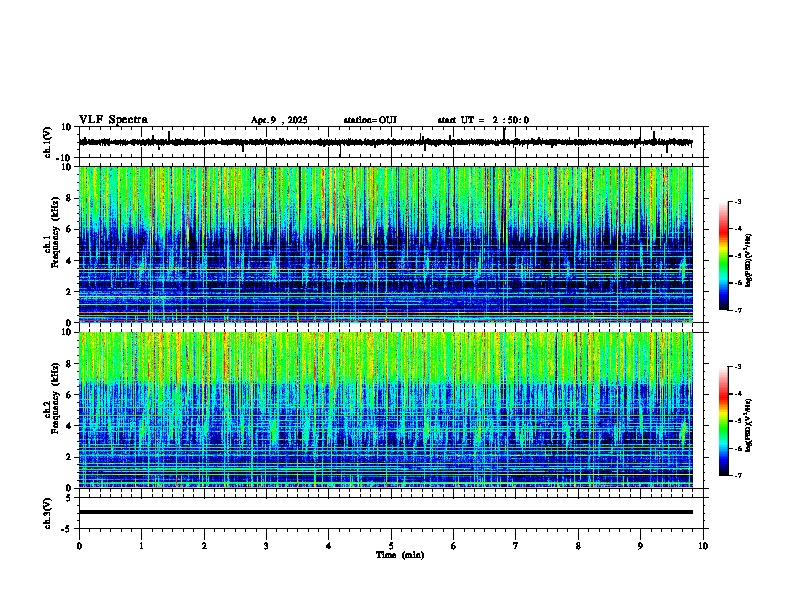Click the 'ch.1(V)' waveform axis label
792x612 pixels.
(x=48, y=142)
